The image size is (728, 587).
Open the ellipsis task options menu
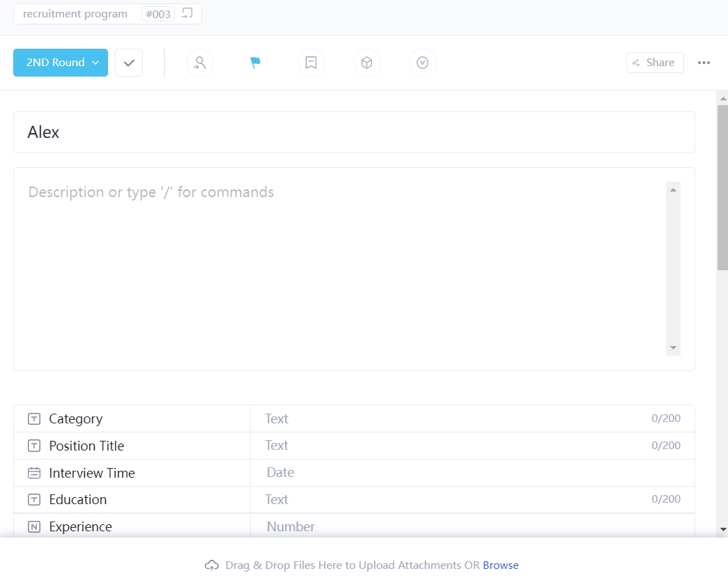point(704,63)
